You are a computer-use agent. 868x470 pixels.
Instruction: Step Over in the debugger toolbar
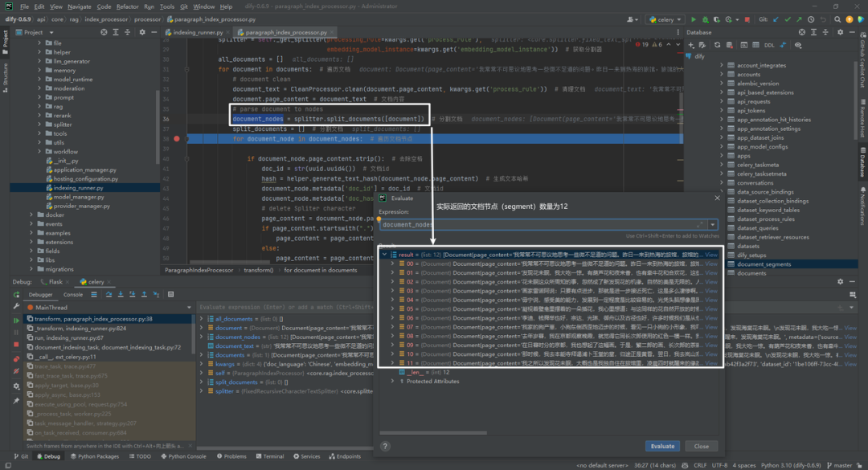108,295
